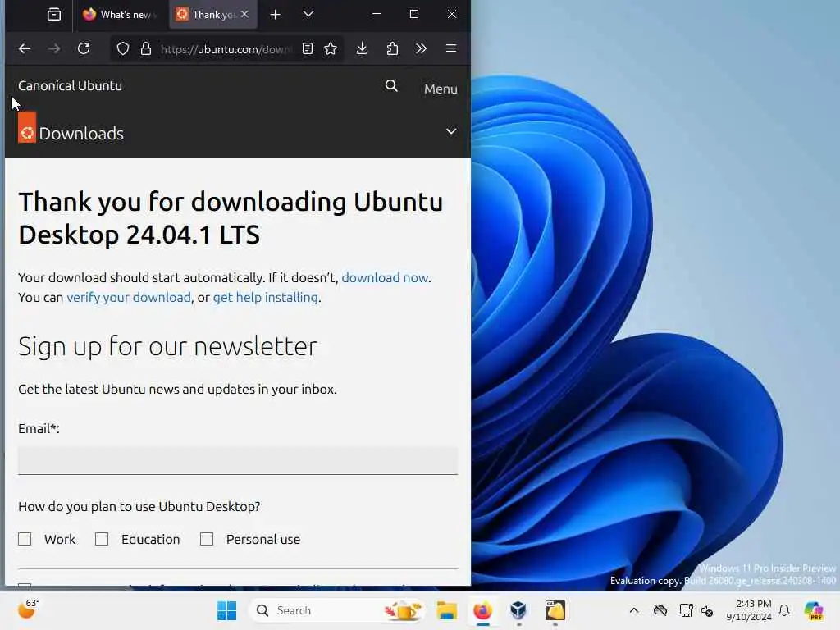Switch to the What's new tab

[120, 15]
